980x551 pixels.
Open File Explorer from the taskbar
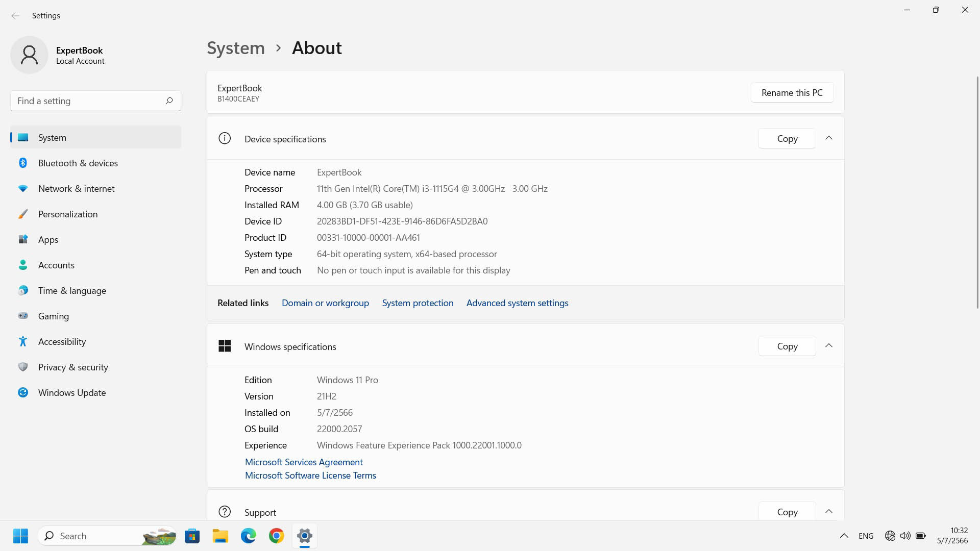(220, 536)
